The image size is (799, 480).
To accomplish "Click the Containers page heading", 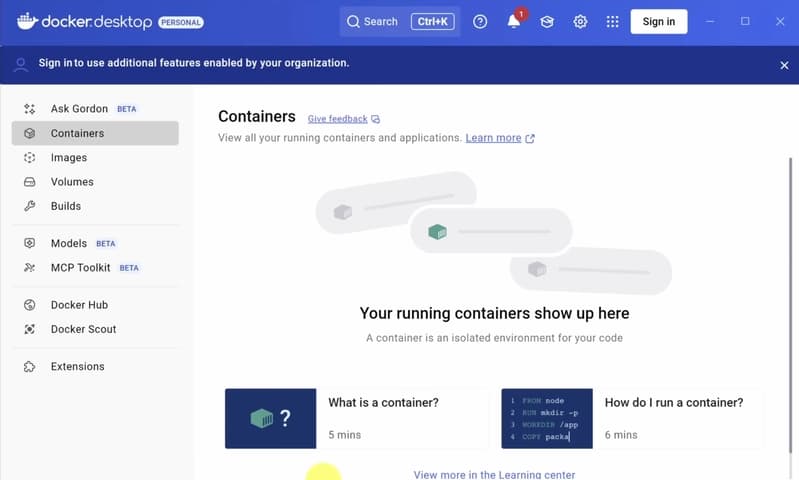I will [257, 116].
